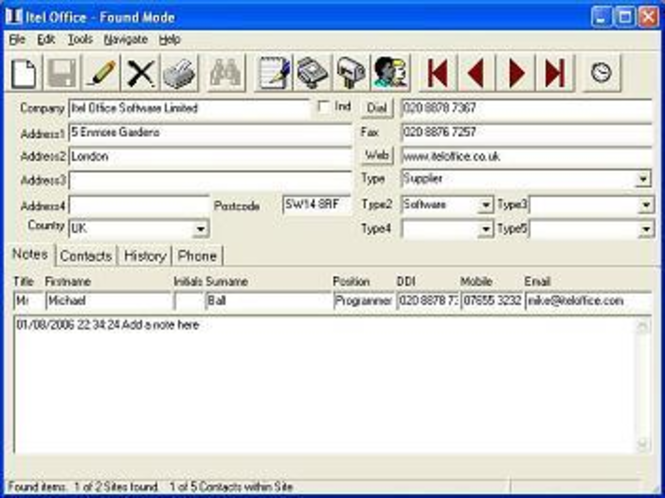Viewport: 665px width, 498px height.
Task: Click the Mobile number field
Action: coord(492,301)
